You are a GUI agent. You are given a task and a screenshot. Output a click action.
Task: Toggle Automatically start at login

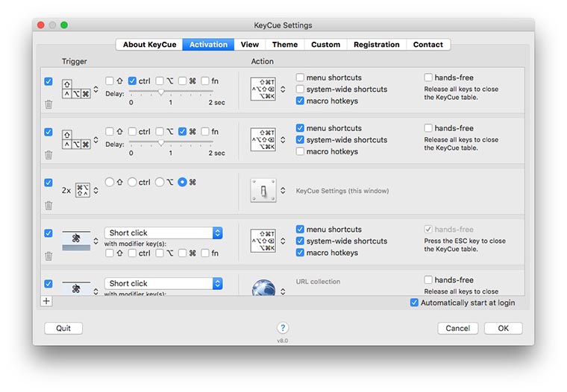point(414,303)
